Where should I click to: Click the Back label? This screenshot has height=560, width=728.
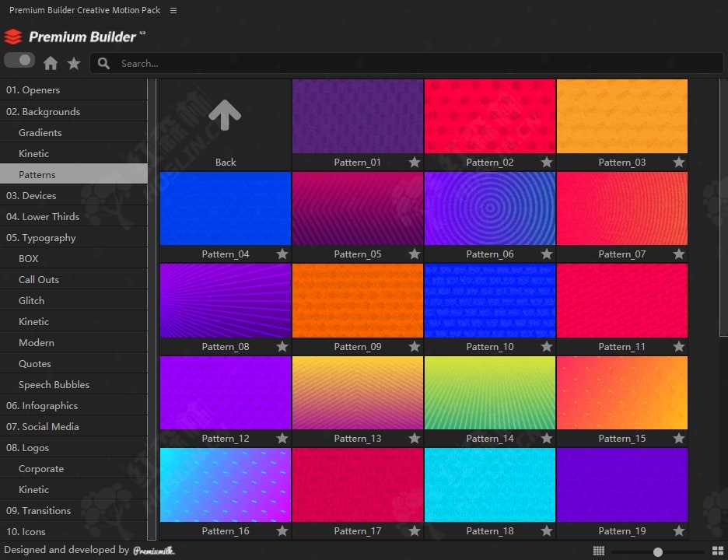(x=226, y=162)
